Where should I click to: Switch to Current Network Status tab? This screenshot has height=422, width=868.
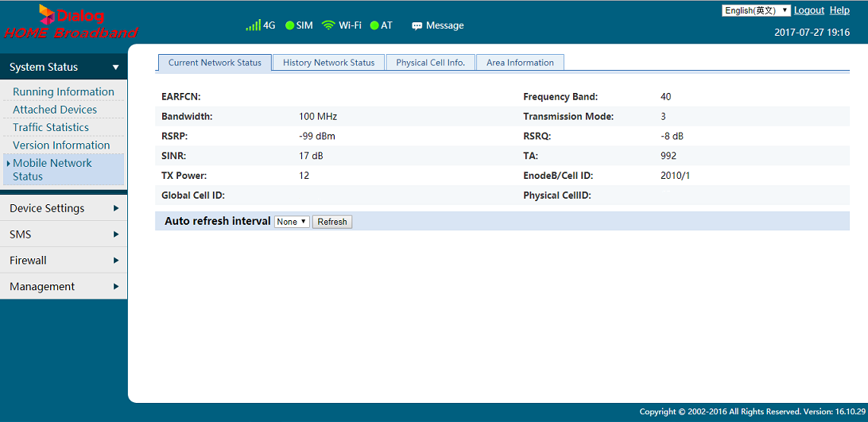pos(215,63)
